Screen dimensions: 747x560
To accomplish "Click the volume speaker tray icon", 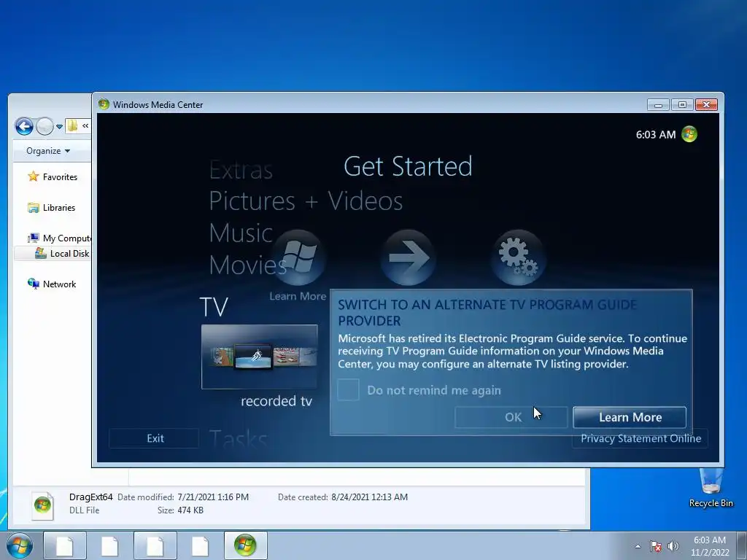I will pos(673,546).
